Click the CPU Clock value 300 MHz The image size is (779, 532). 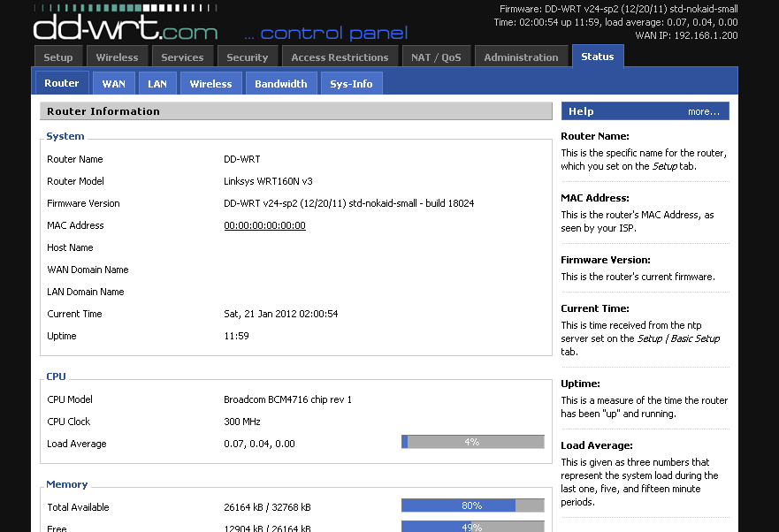(x=242, y=422)
